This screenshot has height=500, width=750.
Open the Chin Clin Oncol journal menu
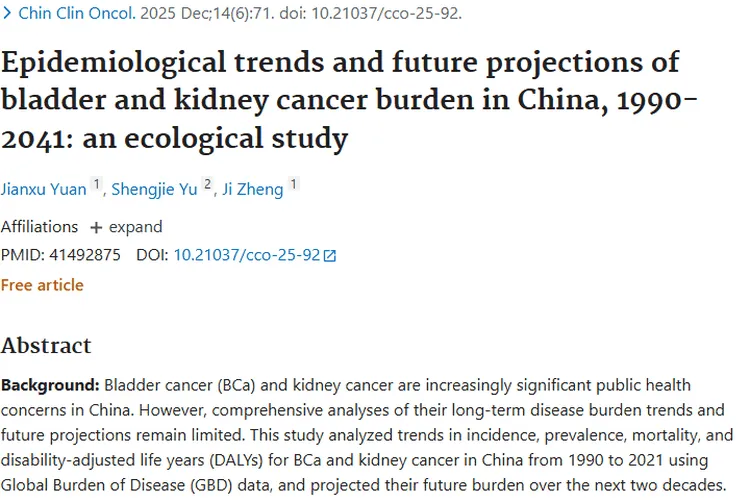[77, 15]
